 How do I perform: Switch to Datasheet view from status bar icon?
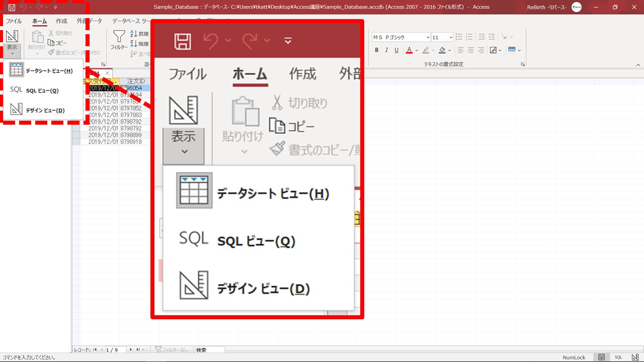pos(602,357)
